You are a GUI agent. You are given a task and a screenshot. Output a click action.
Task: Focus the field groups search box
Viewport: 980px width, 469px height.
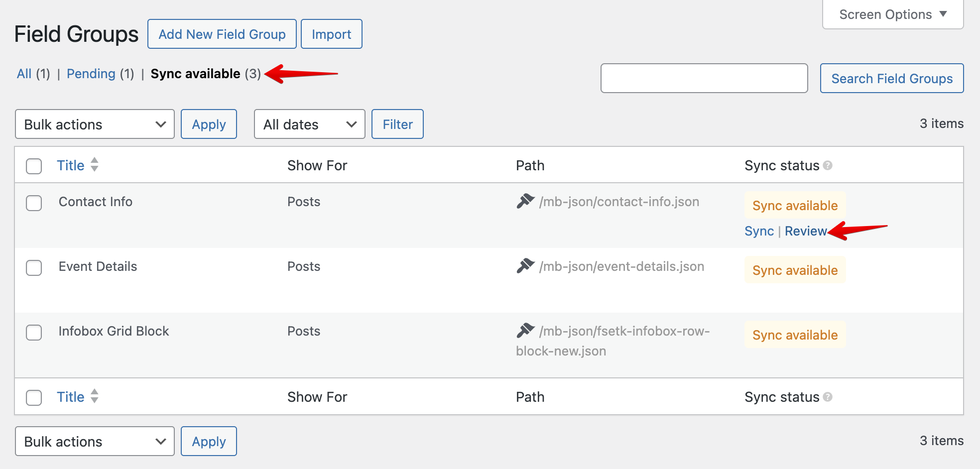pos(704,78)
